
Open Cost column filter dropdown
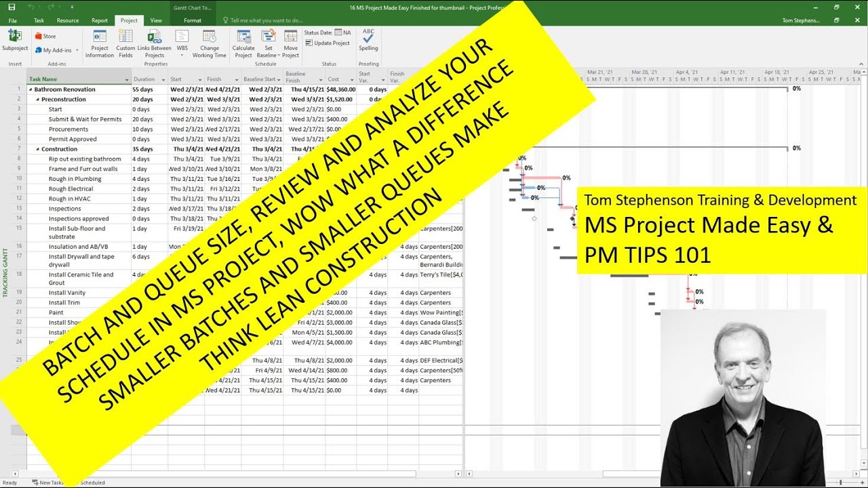[x=352, y=80]
